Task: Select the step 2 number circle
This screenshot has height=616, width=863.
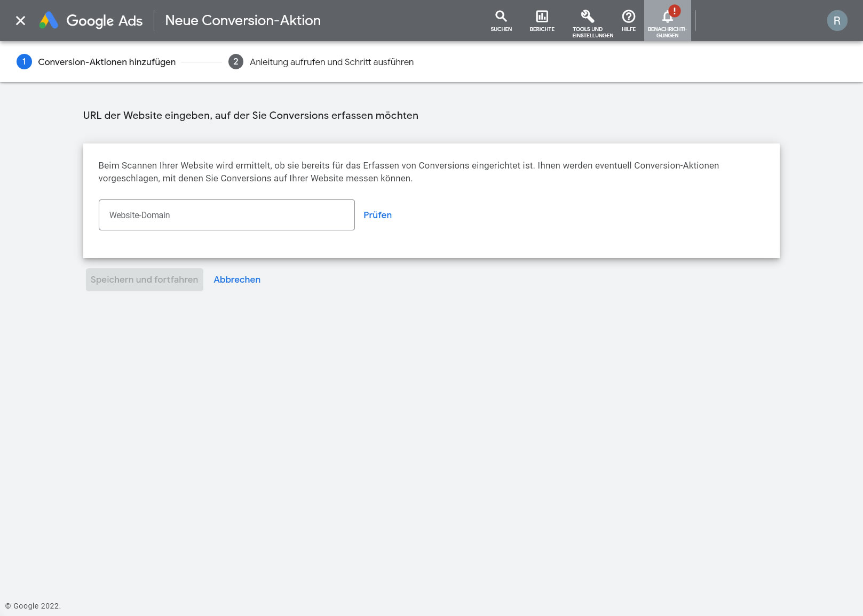Action: click(x=235, y=62)
